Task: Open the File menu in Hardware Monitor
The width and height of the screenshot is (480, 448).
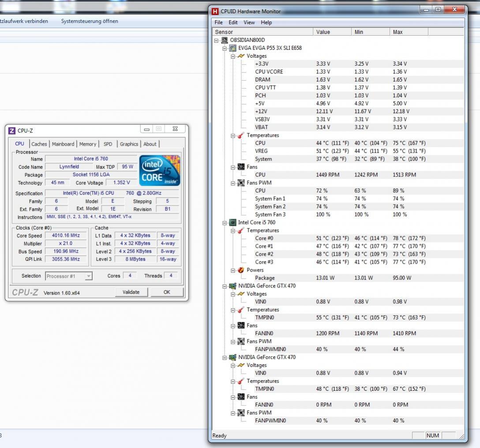Action: coord(218,22)
